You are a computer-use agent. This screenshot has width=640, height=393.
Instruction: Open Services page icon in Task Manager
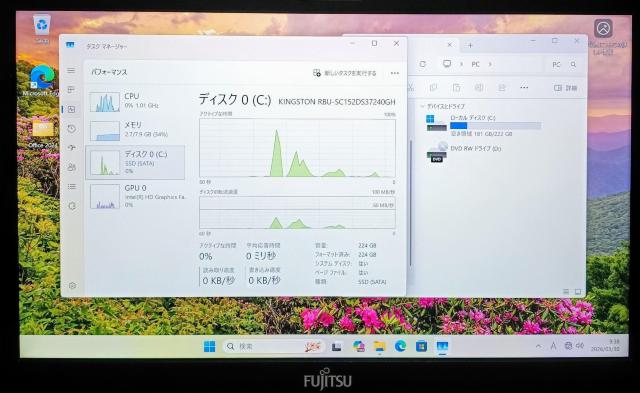tap(72, 206)
